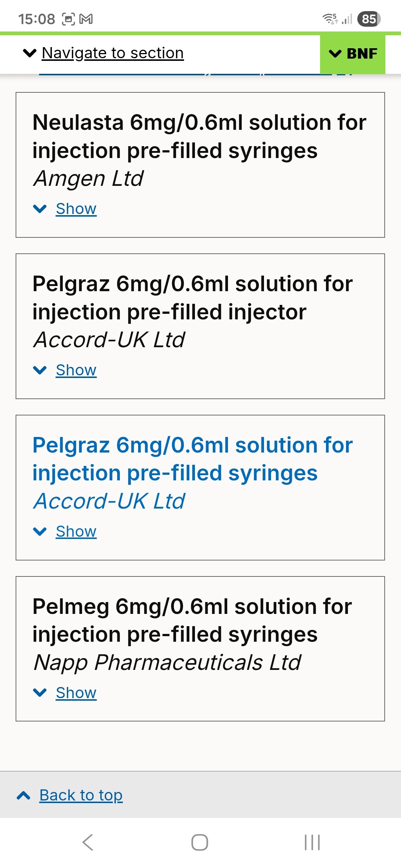The width and height of the screenshot is (401, 868).
Task: Tap the Gmail notification icon in status bar
Action: [86, 19]
